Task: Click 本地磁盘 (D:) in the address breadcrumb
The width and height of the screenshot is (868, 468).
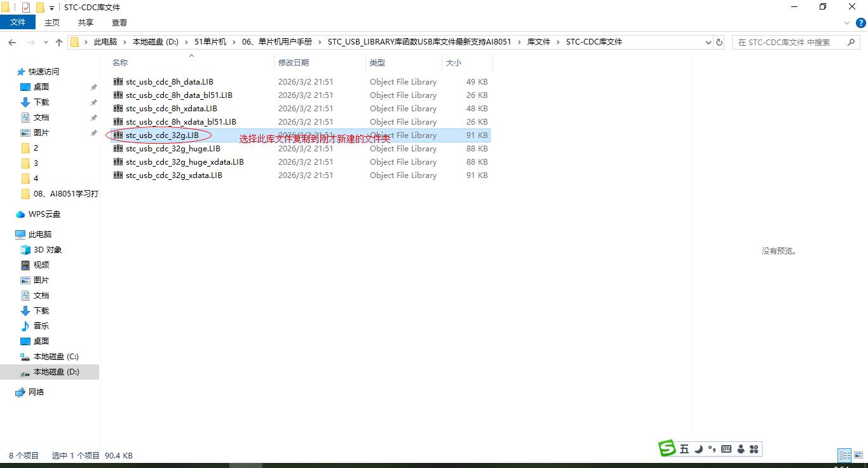Action: point(155,42)
